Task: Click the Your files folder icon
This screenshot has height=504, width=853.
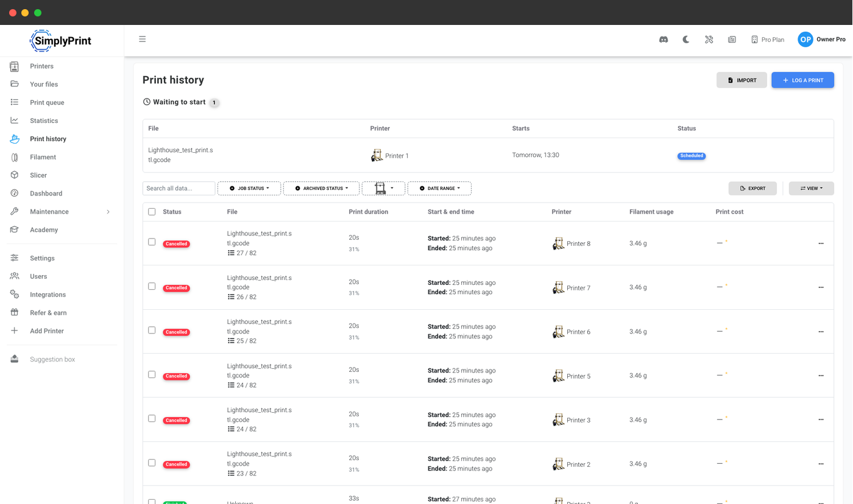Action: click(14, 84)
